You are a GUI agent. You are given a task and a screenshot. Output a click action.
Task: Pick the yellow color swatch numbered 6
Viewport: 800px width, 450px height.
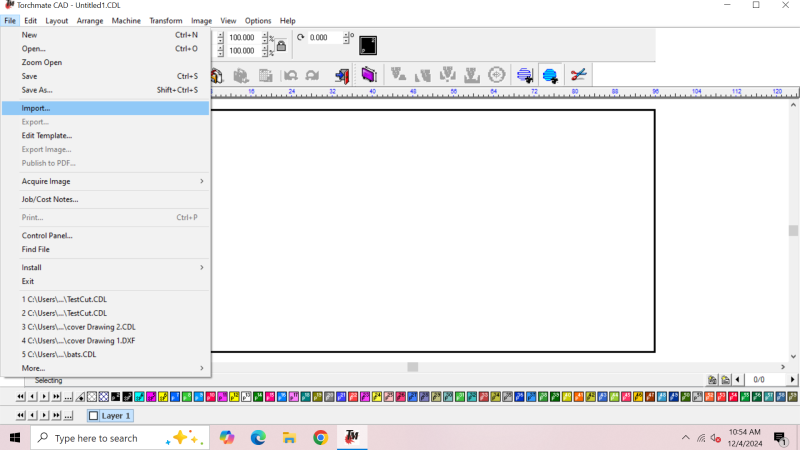click(x=163, y=397)
